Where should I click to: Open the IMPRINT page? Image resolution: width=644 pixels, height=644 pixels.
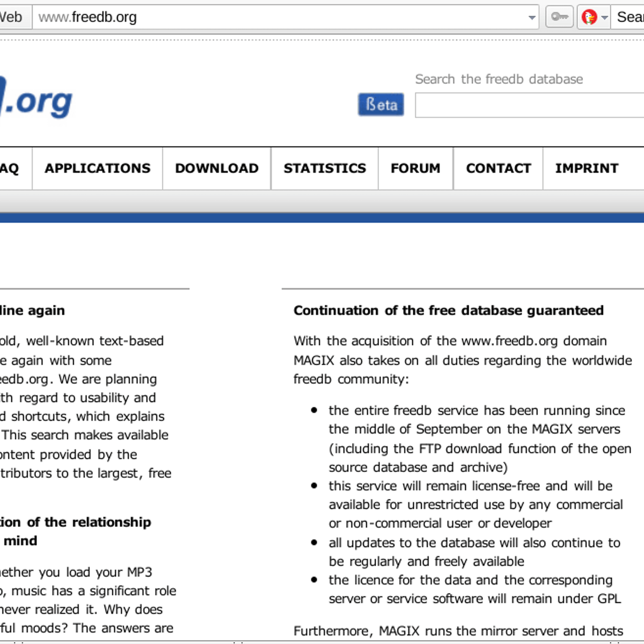(x=586, y=168)
